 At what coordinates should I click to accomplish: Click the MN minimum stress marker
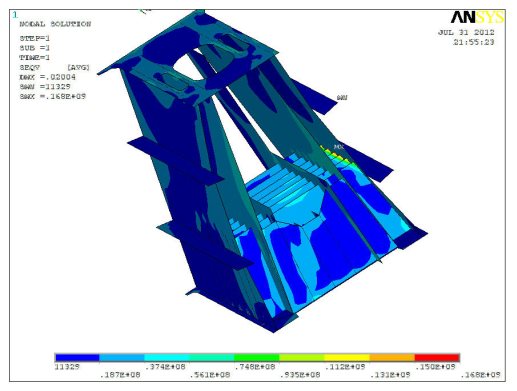[x=342, y=98]
